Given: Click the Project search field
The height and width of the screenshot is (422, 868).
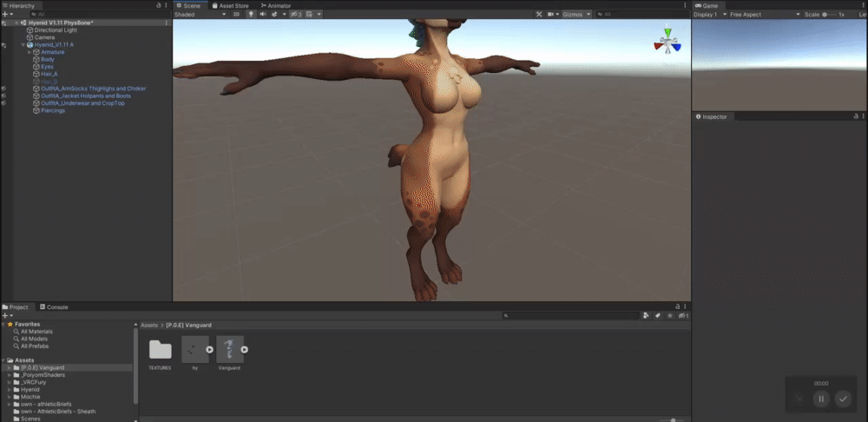Looking at the screenshot, I should pos(571,316).
